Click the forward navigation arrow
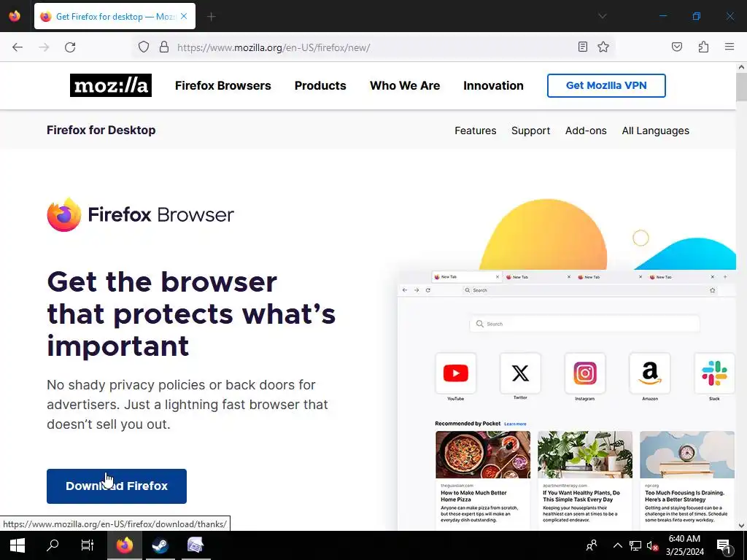The image size is (747, 560). pos(44,47)
